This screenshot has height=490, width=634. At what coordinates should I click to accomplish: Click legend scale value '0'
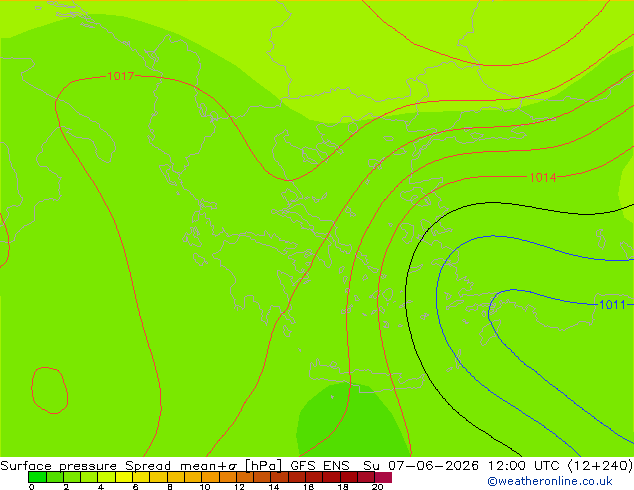click(x=32, y=487)
